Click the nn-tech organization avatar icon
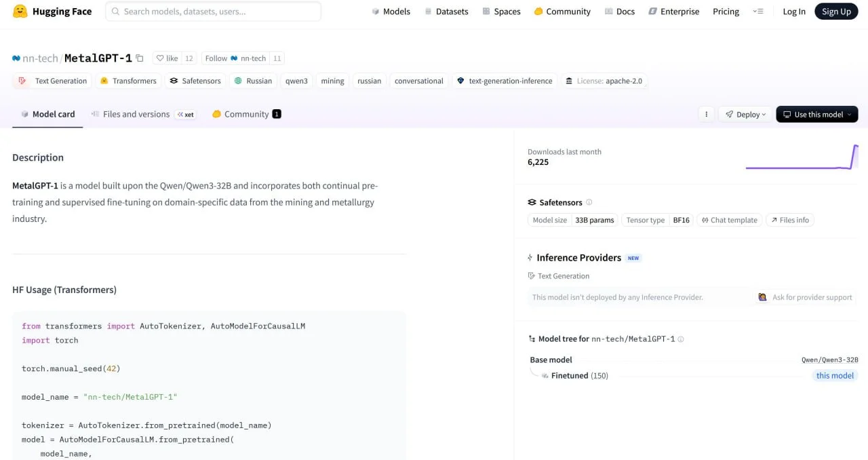Viewport: 868px width, 460px height. point(16,58)
